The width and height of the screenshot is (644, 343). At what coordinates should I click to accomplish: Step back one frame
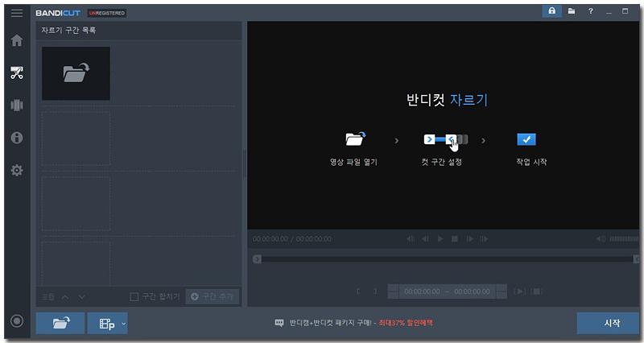[x=425, y=238]
